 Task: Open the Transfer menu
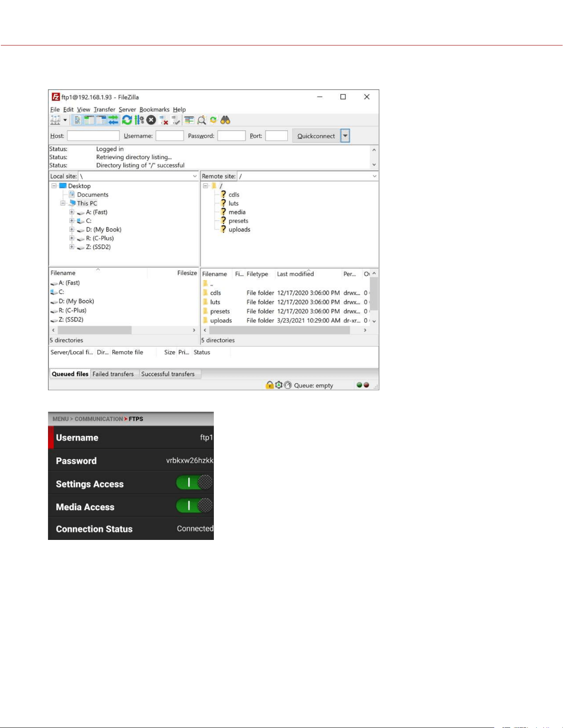tap(104, 110)
